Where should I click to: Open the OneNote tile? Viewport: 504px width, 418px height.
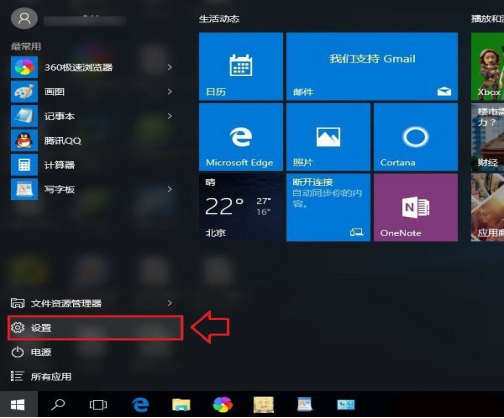416,207
